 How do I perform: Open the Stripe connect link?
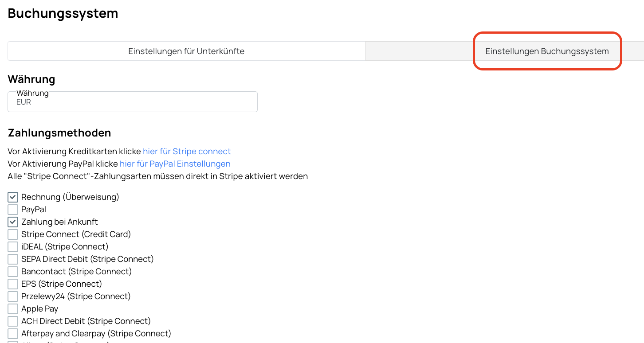pyautogui.click(x=187, y=152)
